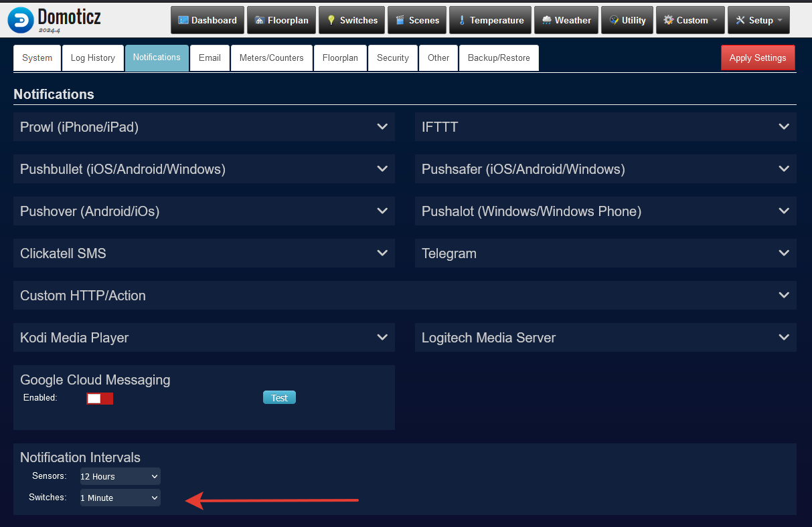812x527 pixels.
Task: Click the Google Cloud Messaging Test button
Action: click(x=279, y=398)
